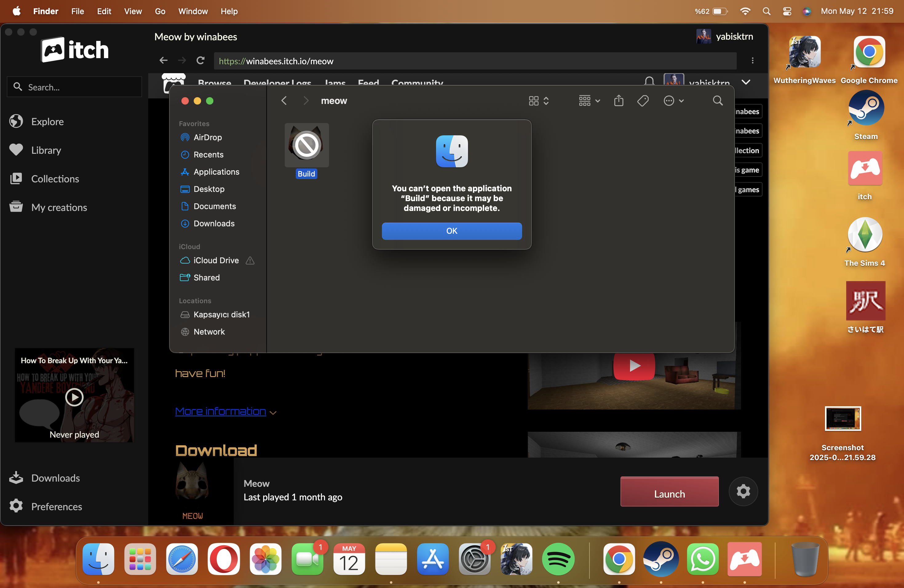Open Google Chrome desktop shortcut
904x588 pixels.
tap(869, 60)
